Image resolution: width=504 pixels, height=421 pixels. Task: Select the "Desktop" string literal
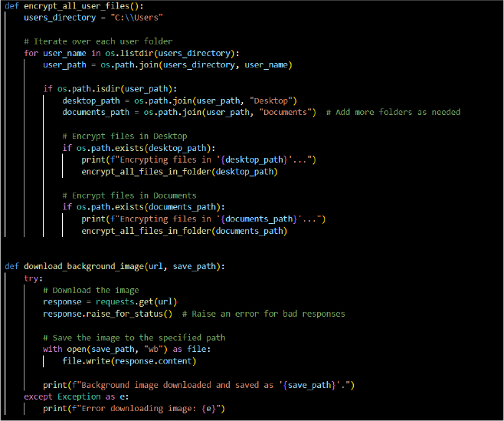[x=271, y=100]
